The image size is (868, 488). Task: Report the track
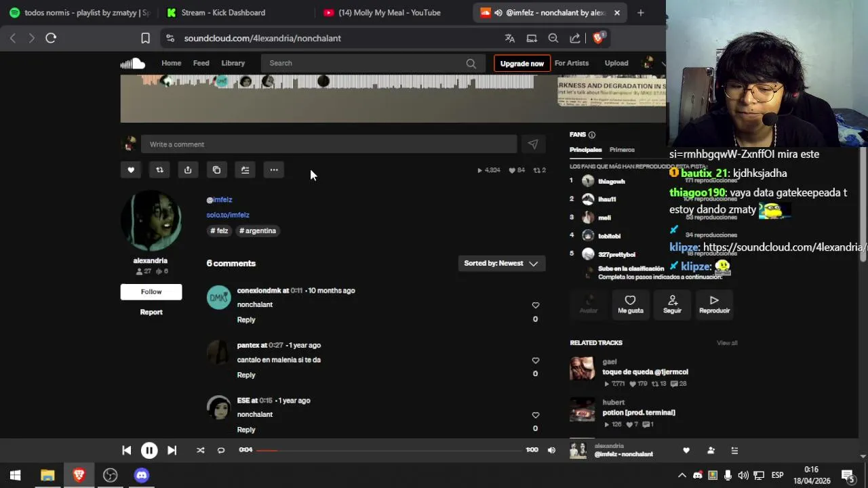151,312
